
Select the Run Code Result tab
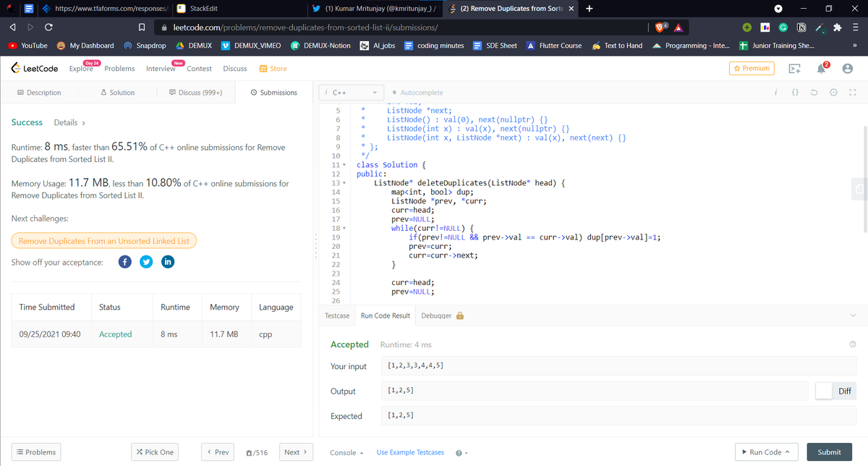[x=386, y=315]
